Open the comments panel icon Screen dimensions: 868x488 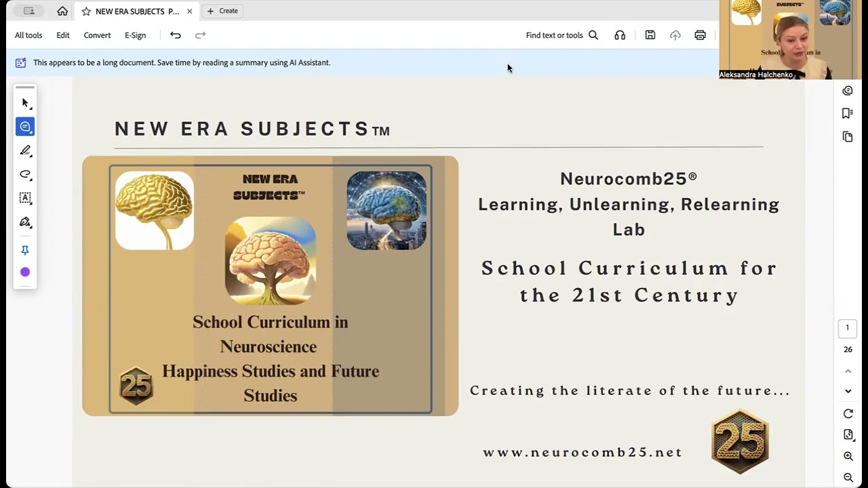[848, 91]
